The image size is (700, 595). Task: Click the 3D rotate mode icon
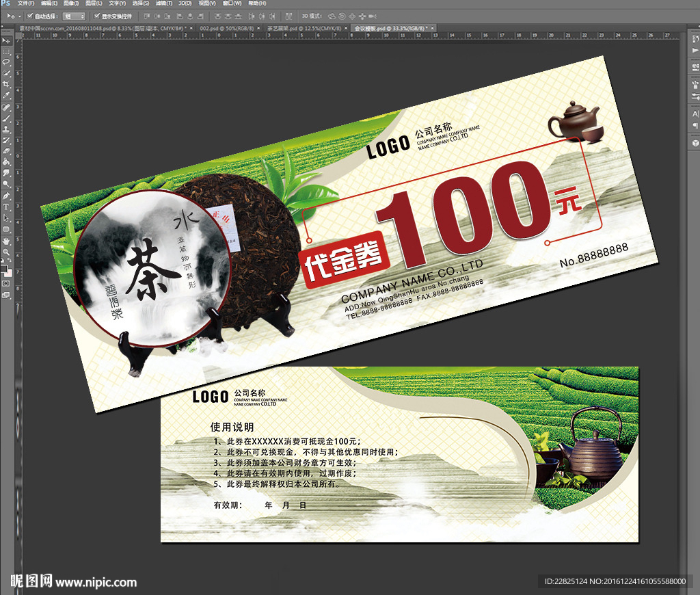[x=332, y=16]
